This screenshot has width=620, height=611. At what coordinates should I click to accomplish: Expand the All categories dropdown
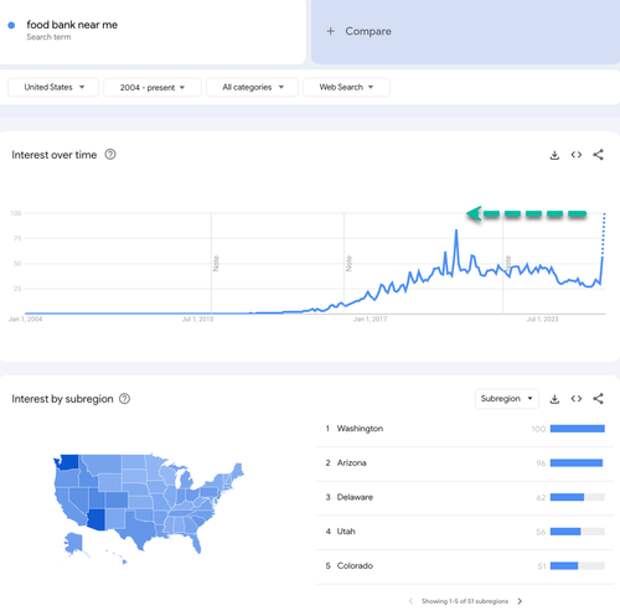pyautogui.click(x=252, y=88)
